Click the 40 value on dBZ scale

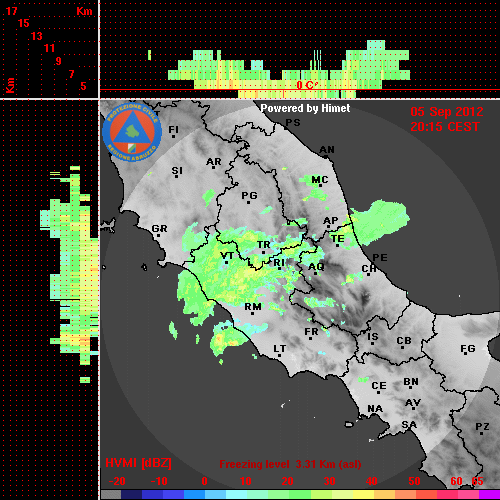(x=371, y=481)
